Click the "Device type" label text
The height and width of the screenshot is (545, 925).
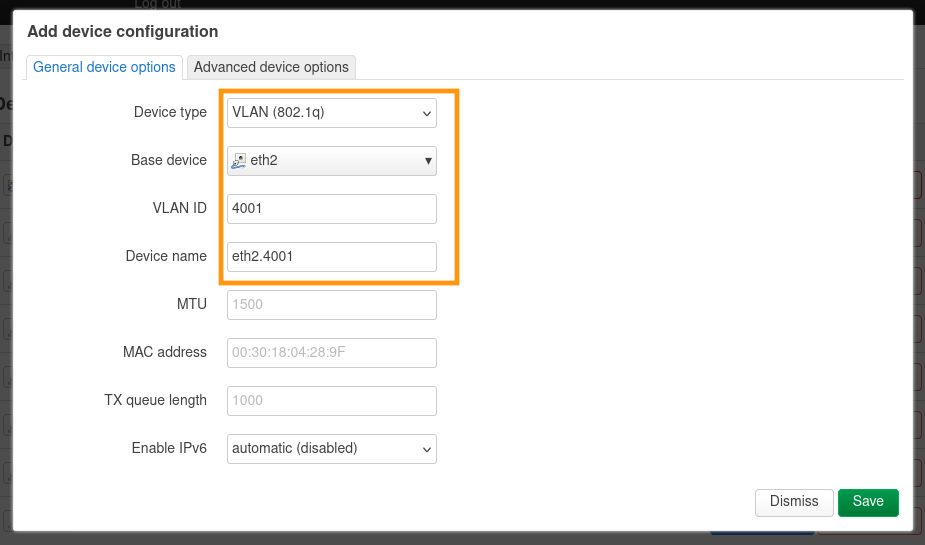[170, 112]
